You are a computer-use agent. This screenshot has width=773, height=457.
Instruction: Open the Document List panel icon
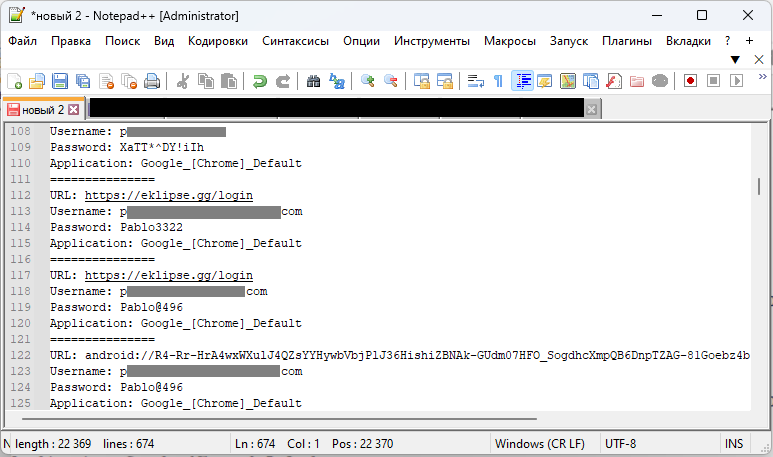(591, 81)
